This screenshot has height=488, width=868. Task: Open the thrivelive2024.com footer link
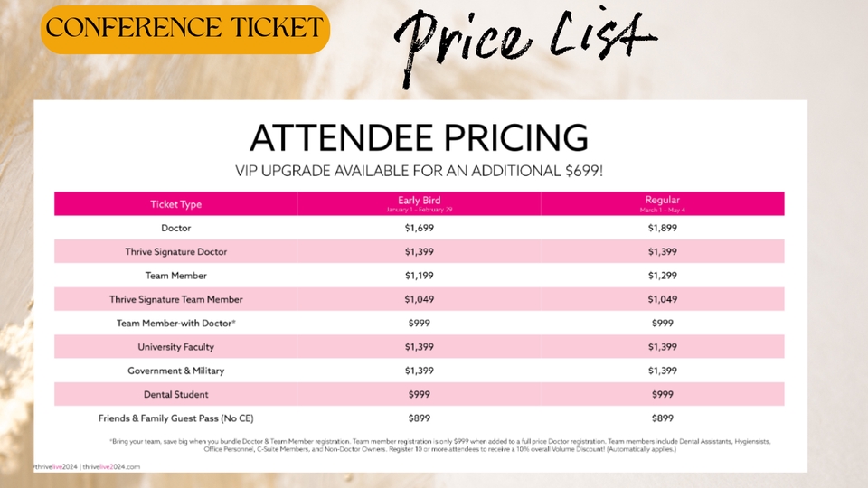pyautogui.click(x=111, y=466)
